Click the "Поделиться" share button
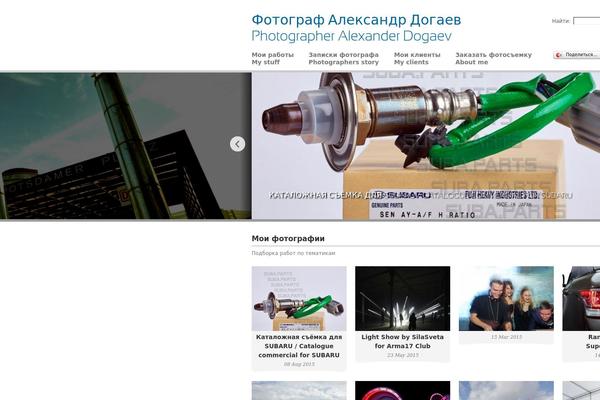Viewport: 600px width, 400px height. pos(577,55)
